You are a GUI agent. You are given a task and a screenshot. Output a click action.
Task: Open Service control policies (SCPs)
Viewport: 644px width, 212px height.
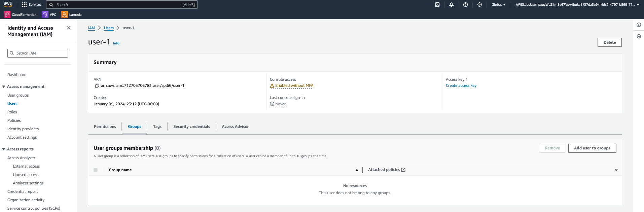[x=34, y=208]
